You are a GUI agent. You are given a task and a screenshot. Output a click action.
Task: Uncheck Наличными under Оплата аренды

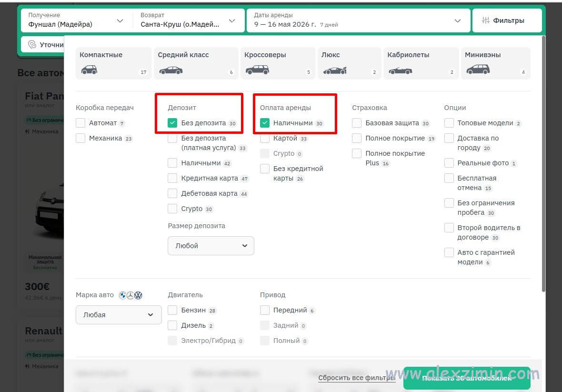264,123
